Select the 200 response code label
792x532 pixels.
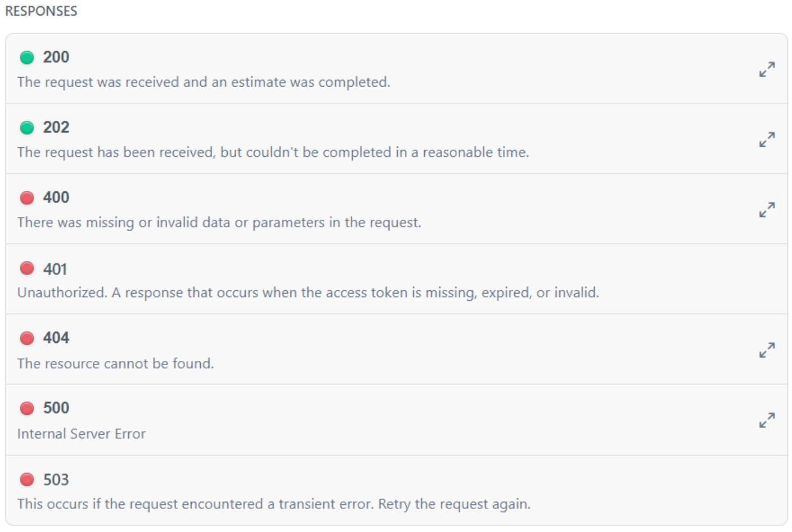pyautogui.click(x=56, y=57)
